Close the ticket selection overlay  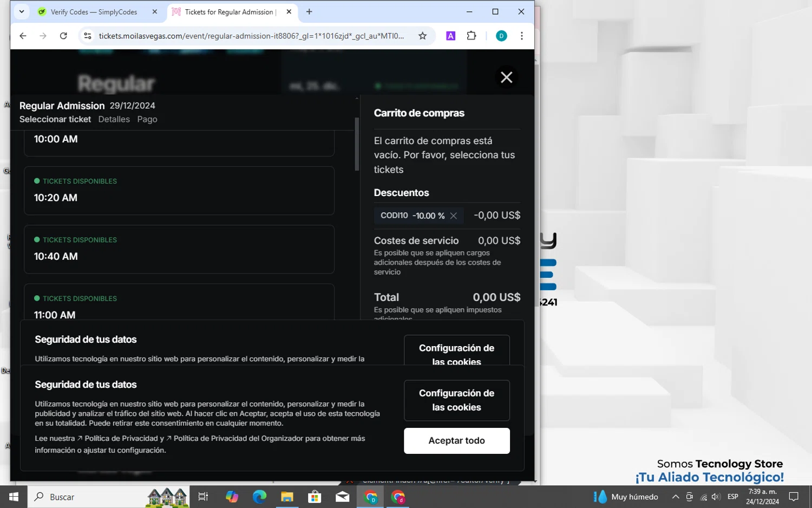click(x=507, y=77)
